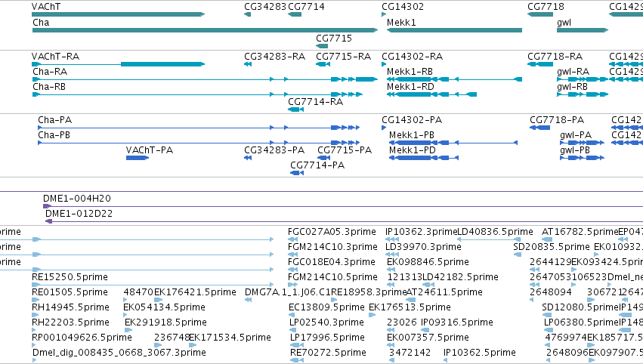Select the Cha gene label
Viewport: 643px width, 364px height.
pyautogui.click(x=41, y=22)
